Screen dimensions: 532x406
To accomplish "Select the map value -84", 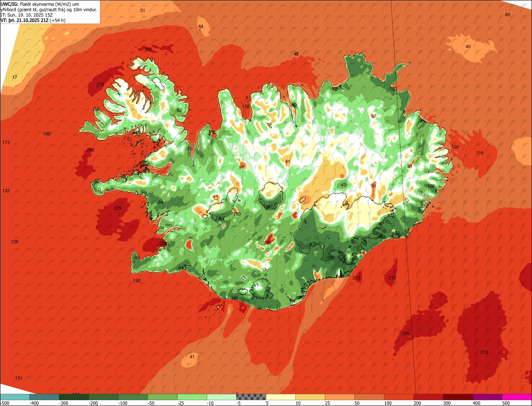I will click(160, 202).
